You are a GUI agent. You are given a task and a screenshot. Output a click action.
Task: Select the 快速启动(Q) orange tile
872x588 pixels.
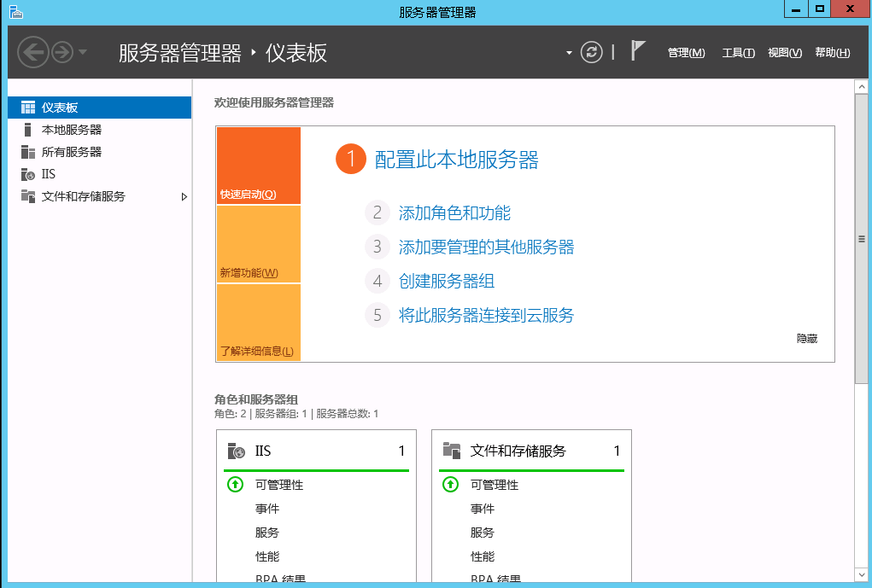point(259,166)
